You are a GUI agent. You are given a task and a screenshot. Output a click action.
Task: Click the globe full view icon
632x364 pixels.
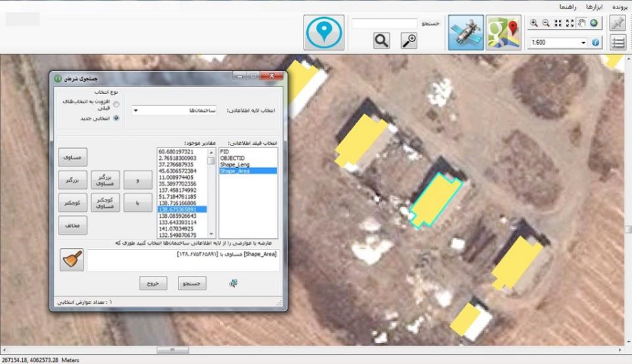pos(594,23)
